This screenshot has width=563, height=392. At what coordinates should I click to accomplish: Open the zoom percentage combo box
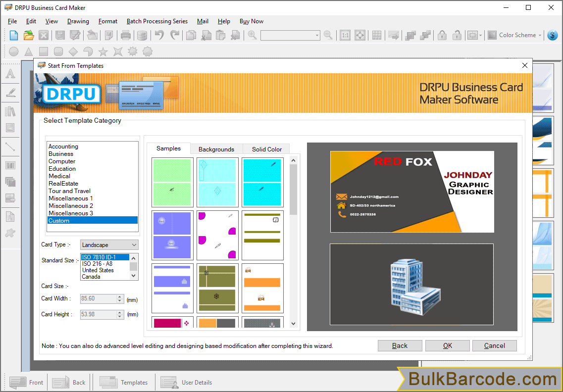tap(290, 35)
